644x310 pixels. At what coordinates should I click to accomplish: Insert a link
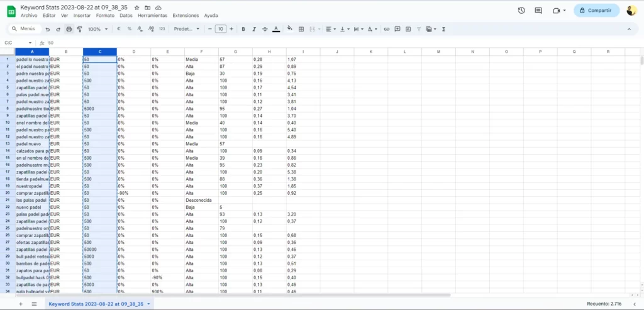click(387, 29)
